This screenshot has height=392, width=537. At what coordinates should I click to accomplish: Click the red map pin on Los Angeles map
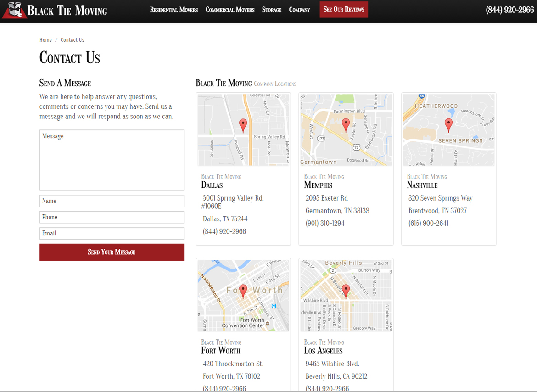[346, 291]
